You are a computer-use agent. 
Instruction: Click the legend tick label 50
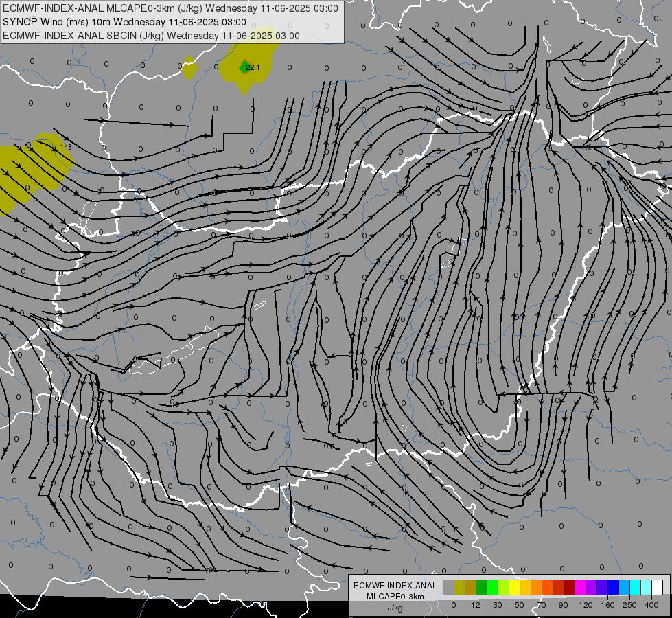520,605
